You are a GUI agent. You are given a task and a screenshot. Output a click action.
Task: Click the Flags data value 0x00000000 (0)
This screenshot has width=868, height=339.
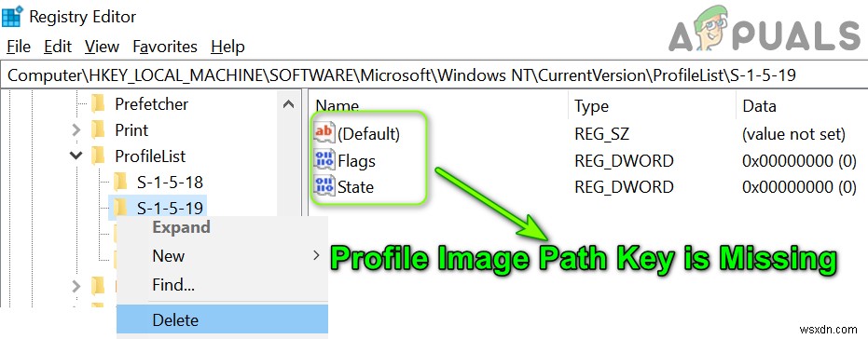[799, 161]
